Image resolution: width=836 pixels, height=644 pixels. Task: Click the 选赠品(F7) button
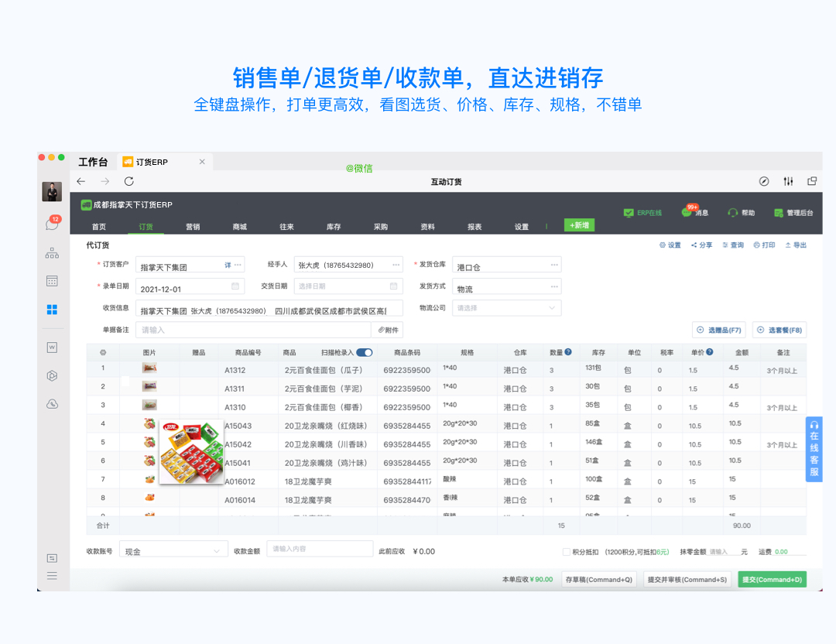click(719, 330)
